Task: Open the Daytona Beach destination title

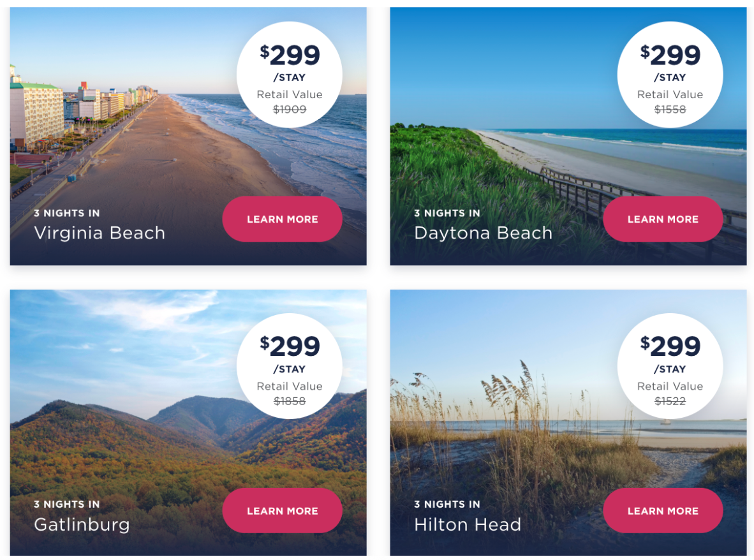Action: pos(483,233)
